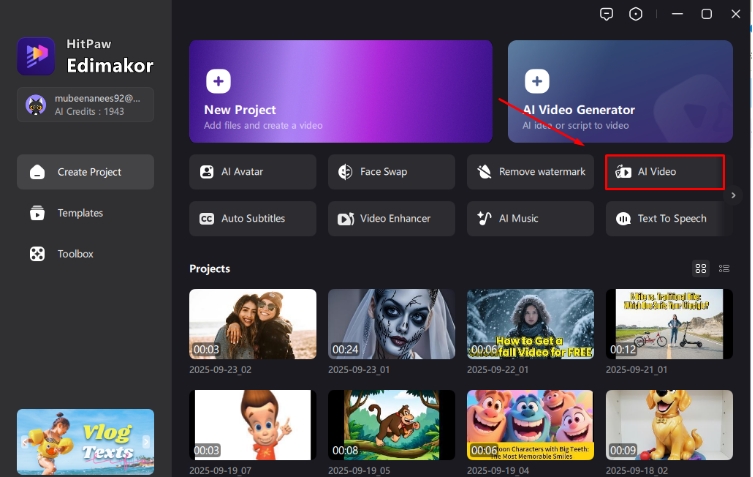Open project thumbnail 2025-09-21_01
The image size is (753, 477).
tap(669, 324)
